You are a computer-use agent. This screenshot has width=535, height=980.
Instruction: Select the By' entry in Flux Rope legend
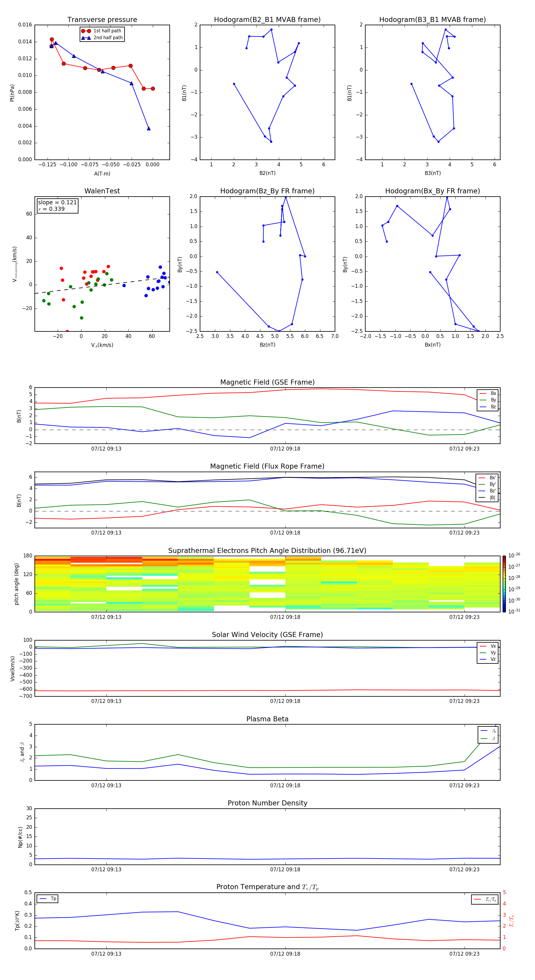pyautogui.click(x=487, y=484)
